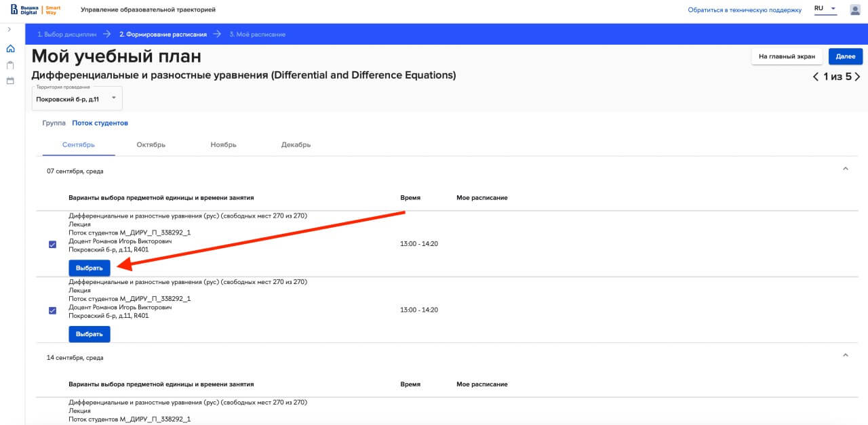
Task: Open the Территория проведения dropdown
Action: [77, 98]
